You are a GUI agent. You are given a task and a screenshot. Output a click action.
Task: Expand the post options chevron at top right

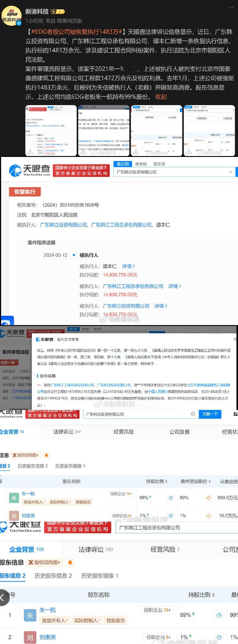[231, 7]
